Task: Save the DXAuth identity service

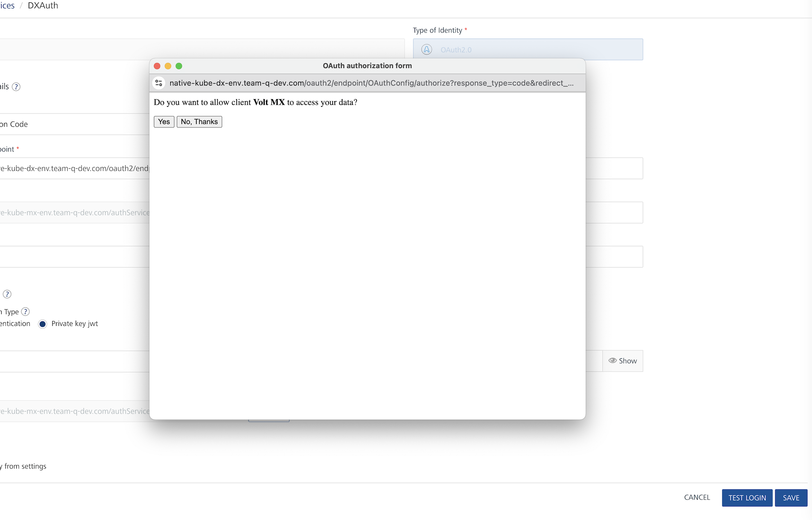Action: (791, 498)
